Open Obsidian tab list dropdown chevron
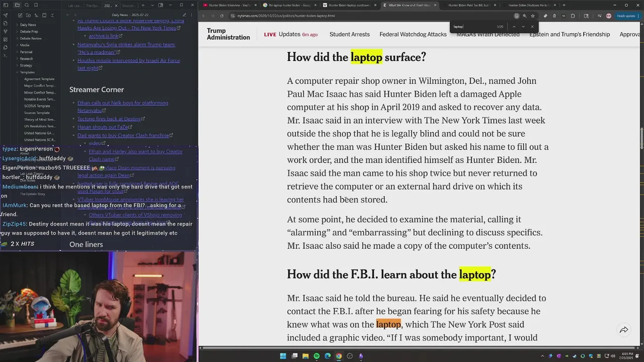 click(152, 5)
